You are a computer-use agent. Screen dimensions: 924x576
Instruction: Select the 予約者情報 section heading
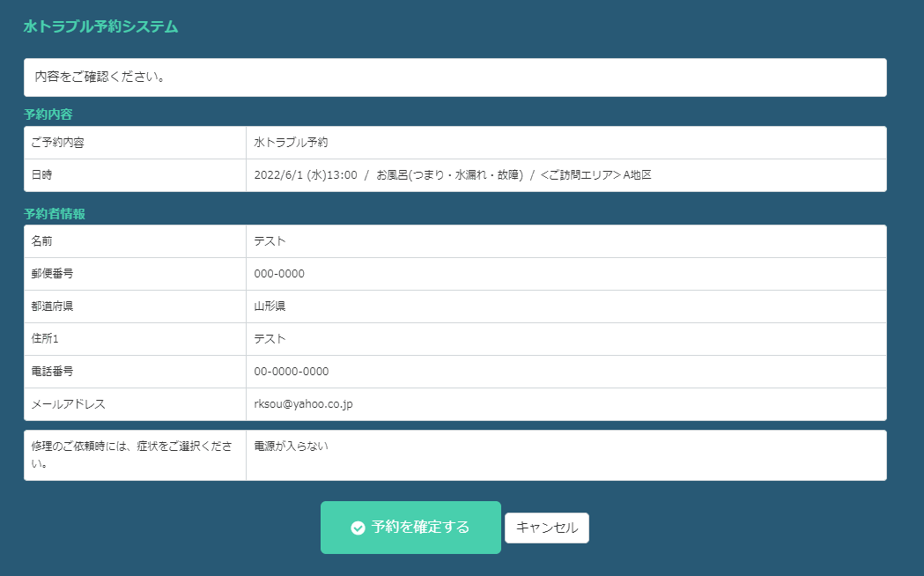pyautogui.click(x=54, y=213)
